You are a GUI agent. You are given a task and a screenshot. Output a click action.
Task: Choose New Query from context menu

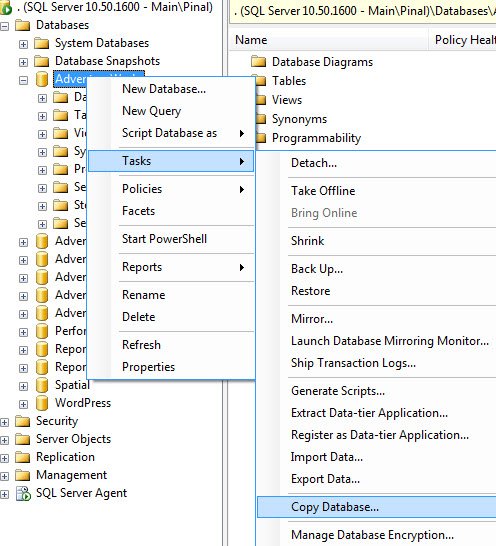tap(171, 111)
